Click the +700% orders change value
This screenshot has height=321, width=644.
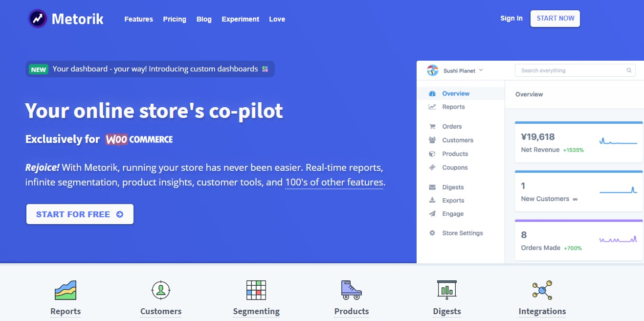pyautogui.click(x=573, y=248)
